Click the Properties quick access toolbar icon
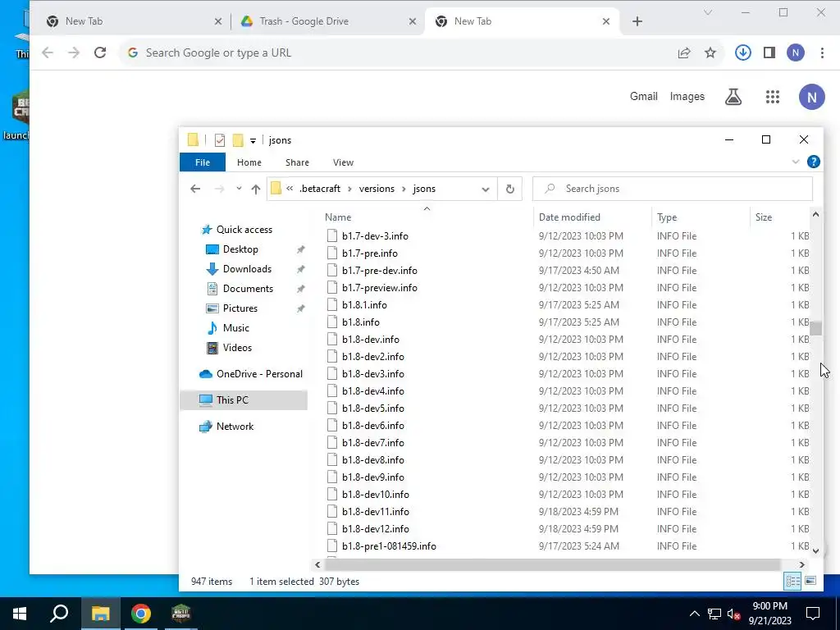The width and height of the screenshot is (840, 630). (220, 140)
